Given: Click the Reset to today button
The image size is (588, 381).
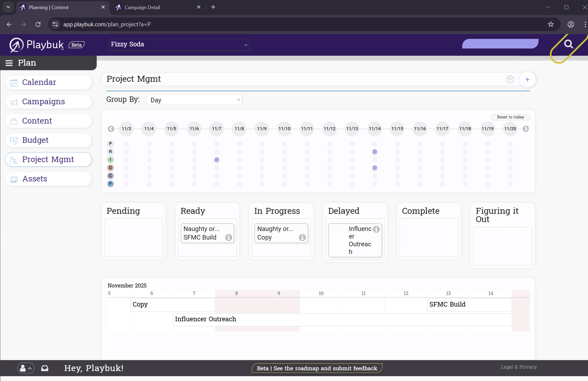Looking at the screenshot, I should [510, 117].
